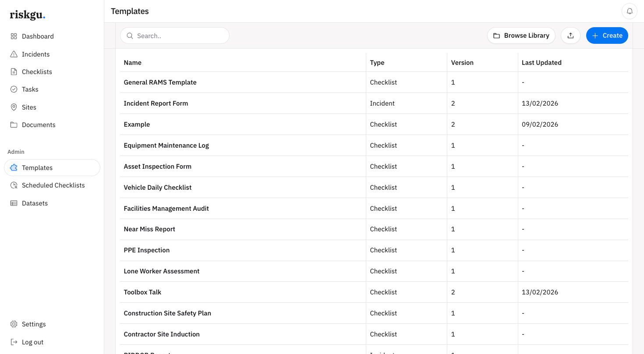This screenshot has width=644, height=354.
Task: Click into the Search field
Action: pyautogui.click(x=180, y=36)
